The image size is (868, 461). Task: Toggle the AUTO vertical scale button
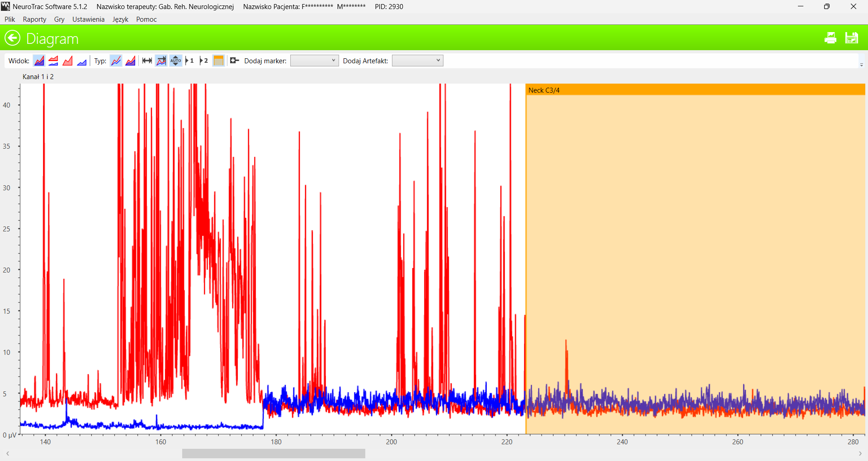175,61
